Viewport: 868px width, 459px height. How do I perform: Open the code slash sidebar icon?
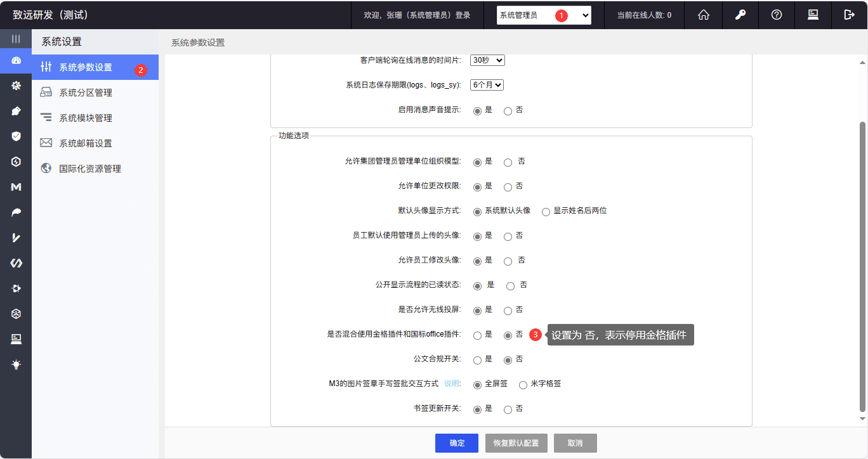point(16,263)
